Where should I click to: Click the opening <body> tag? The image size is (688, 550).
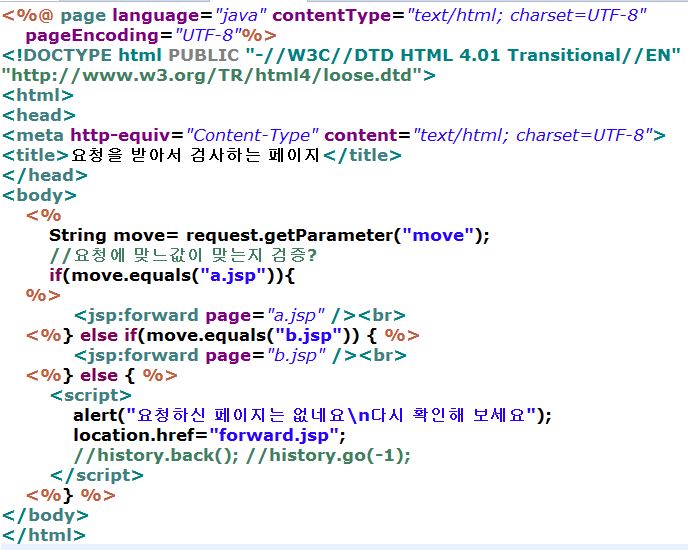click(x=39, y=195)
